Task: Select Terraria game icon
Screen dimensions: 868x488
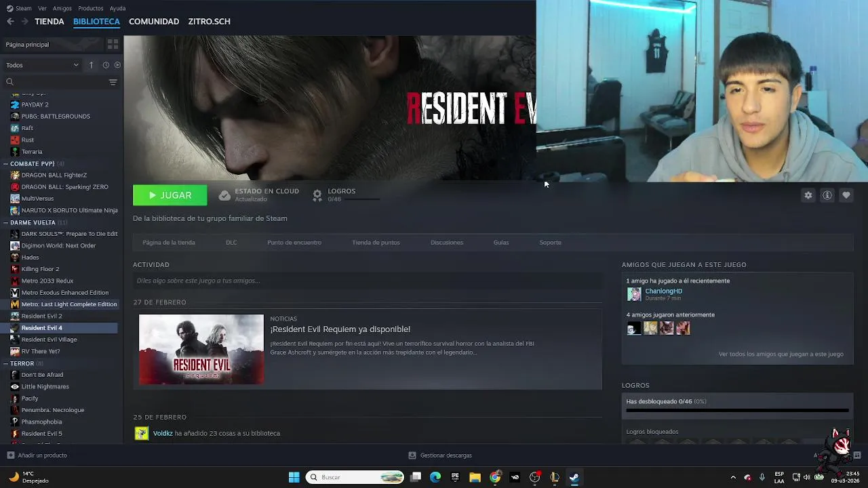Action: pos(15,152)
